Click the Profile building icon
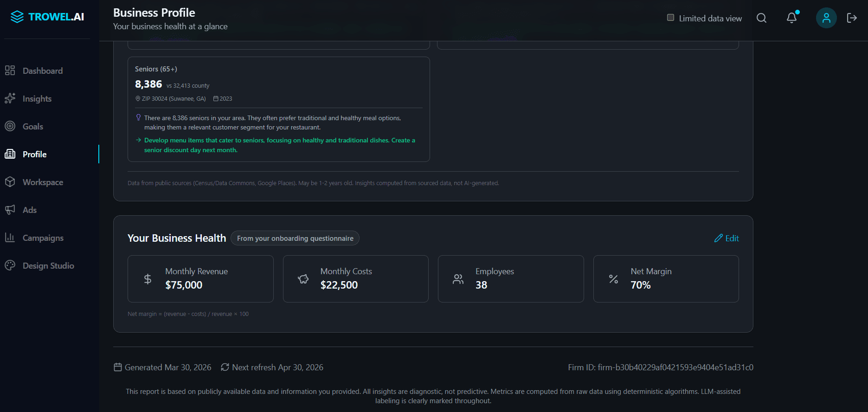Screen dimensions: 868x412 pyautogui.click(x=10, y=154)
